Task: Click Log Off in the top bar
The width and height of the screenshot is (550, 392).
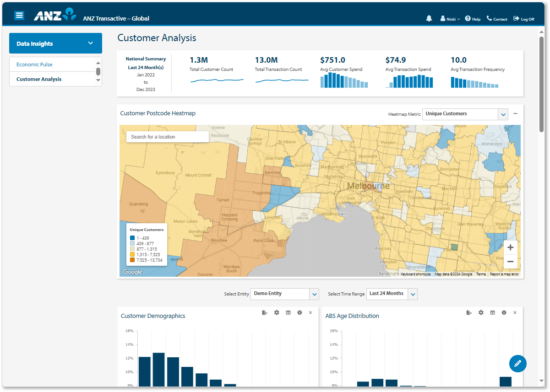Action: [x=524, y=19]
